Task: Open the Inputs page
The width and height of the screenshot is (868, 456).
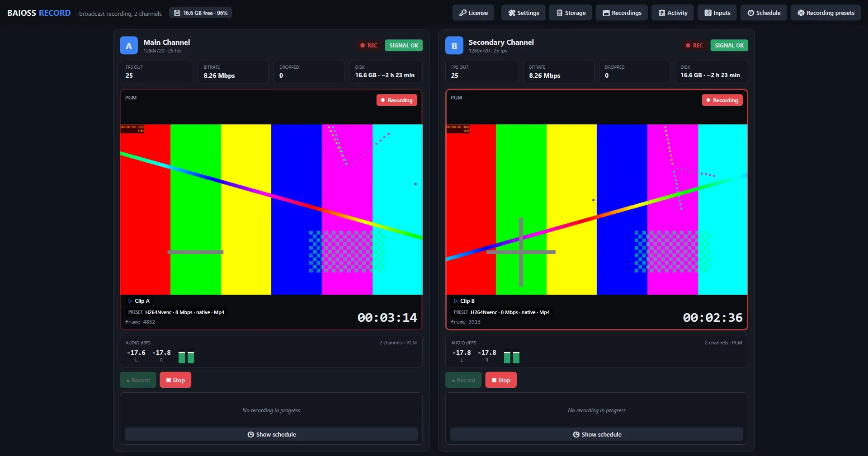Action: tap(717, 13)
